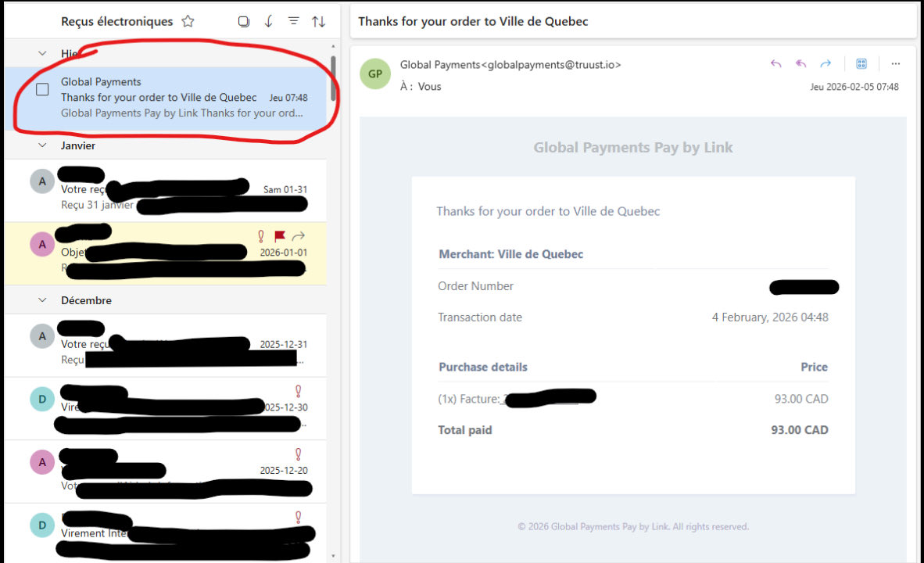This screenshot has height=563, width=924.
Task: Open the flagged 2026-01-01 message
Action: pos(166,253)
